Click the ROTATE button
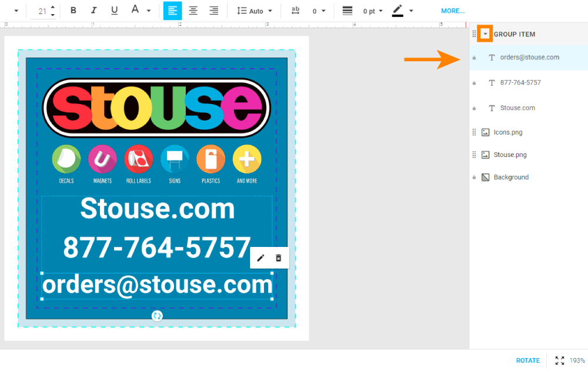Viewport: 588px width, 371px height. (527, 360)
